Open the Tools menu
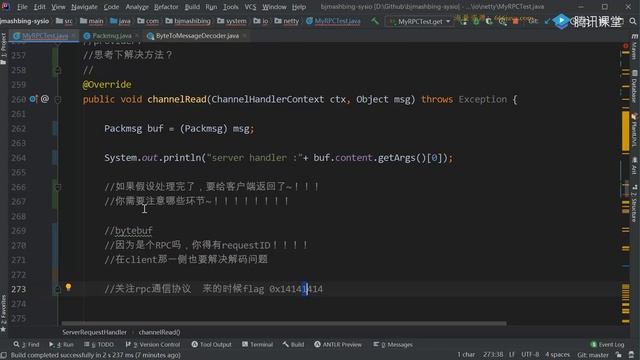This screenshot has height=360, width=640. 231,7
